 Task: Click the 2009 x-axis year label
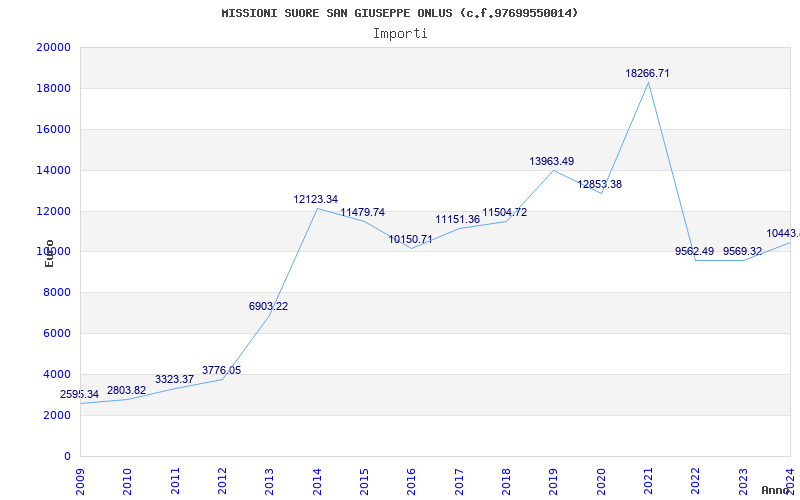click(x=80, y=482)
